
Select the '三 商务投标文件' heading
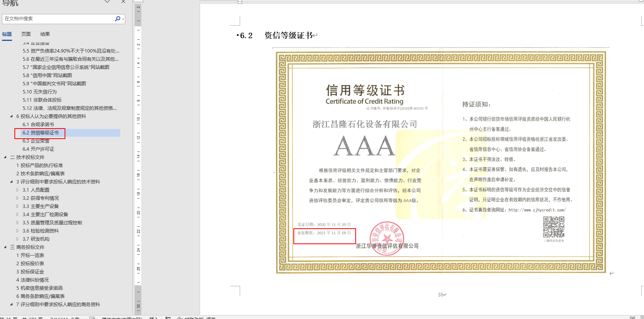(27, 247)
